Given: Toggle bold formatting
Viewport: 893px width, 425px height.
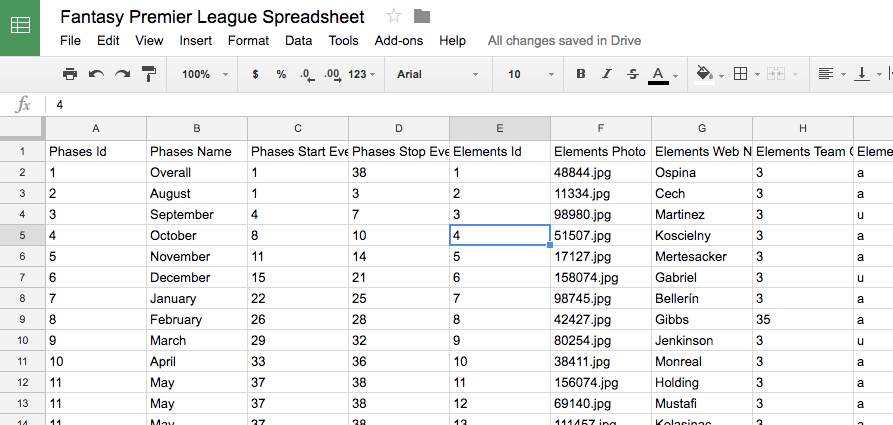Looking at the screenshot, I should pos(580,74).
